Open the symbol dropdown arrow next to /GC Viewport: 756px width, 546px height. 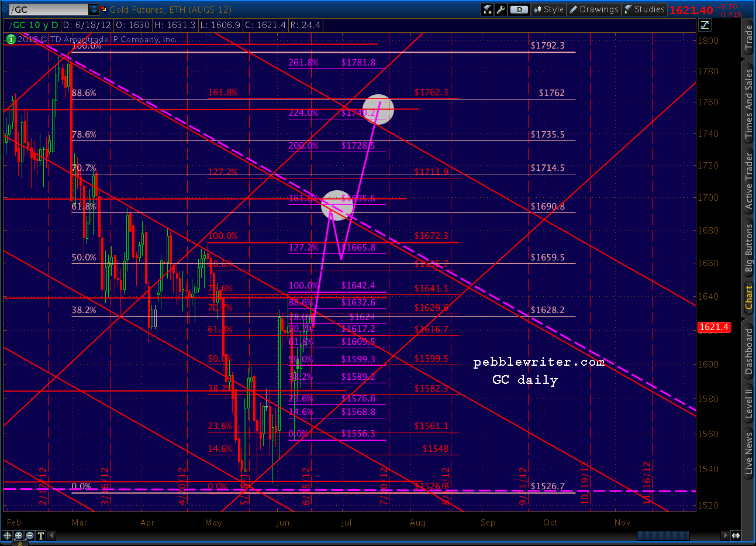pos(94,9)
